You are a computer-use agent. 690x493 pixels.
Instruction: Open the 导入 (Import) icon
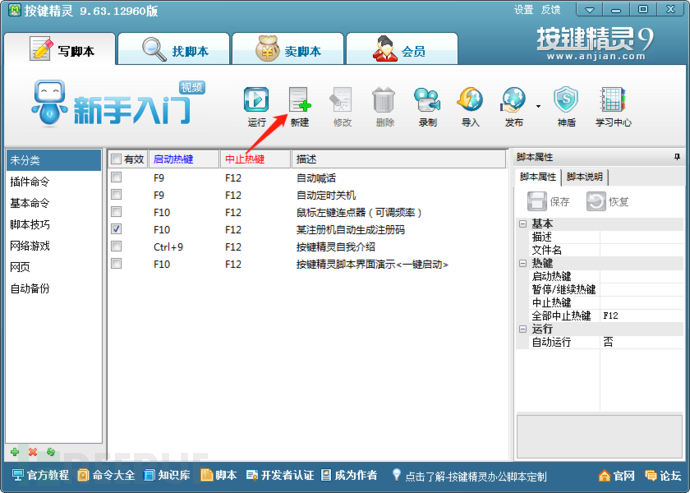tap(470, 99)
